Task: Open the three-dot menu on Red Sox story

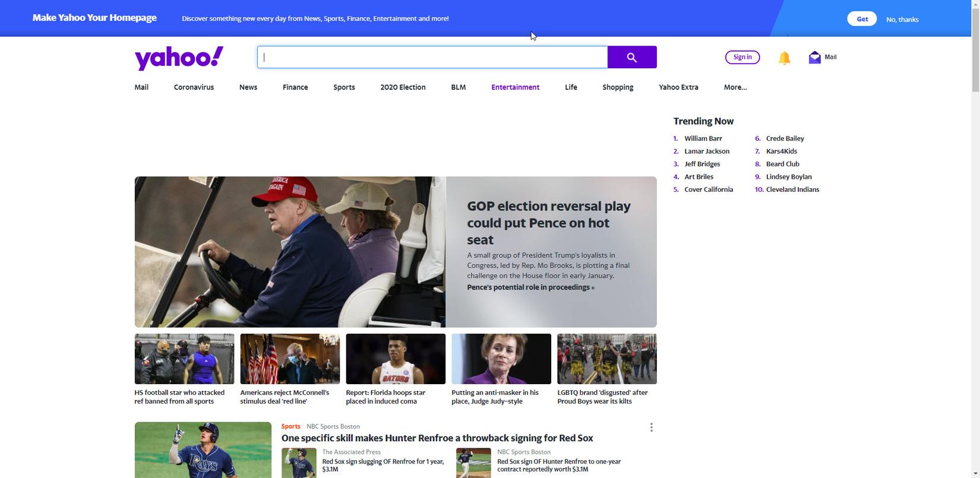Action: pyautogui.click(x=652, y=428)
